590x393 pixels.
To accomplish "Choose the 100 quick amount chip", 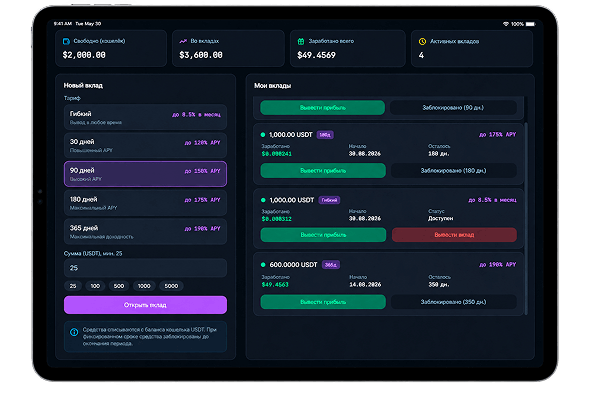I will coord(95,286).
